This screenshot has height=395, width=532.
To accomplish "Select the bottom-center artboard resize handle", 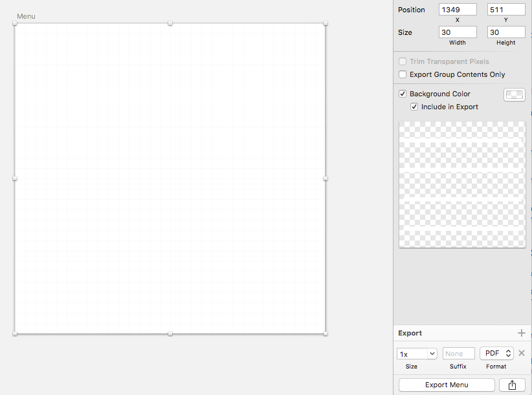I will 170,334.
